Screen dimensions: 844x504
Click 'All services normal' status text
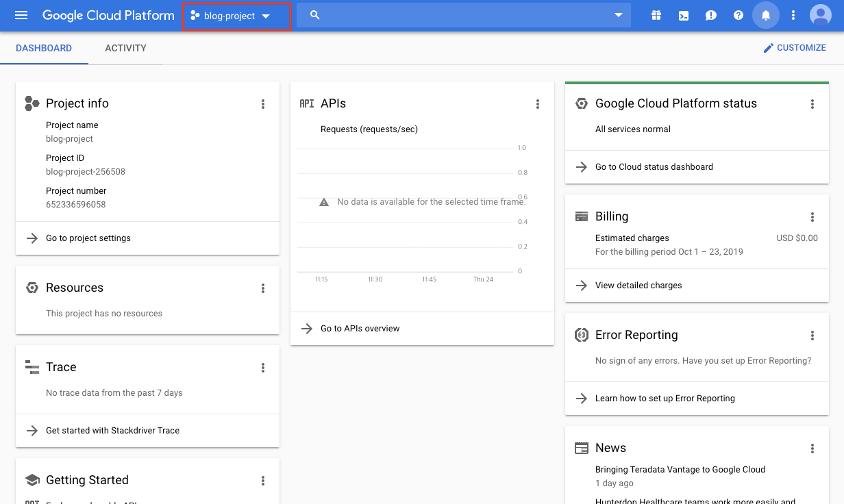(x=633, y=129)
